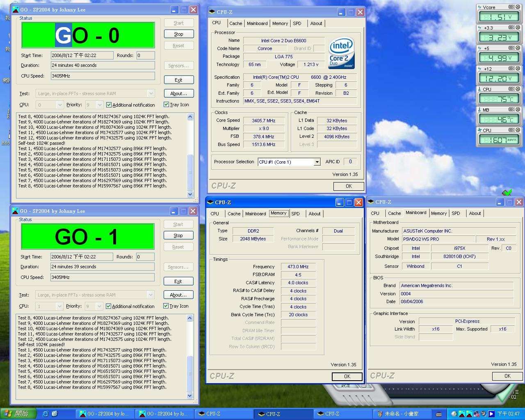Close the CPU temperature widget showing 75°C
Screen dimensions: 525x420
point(518,89)
